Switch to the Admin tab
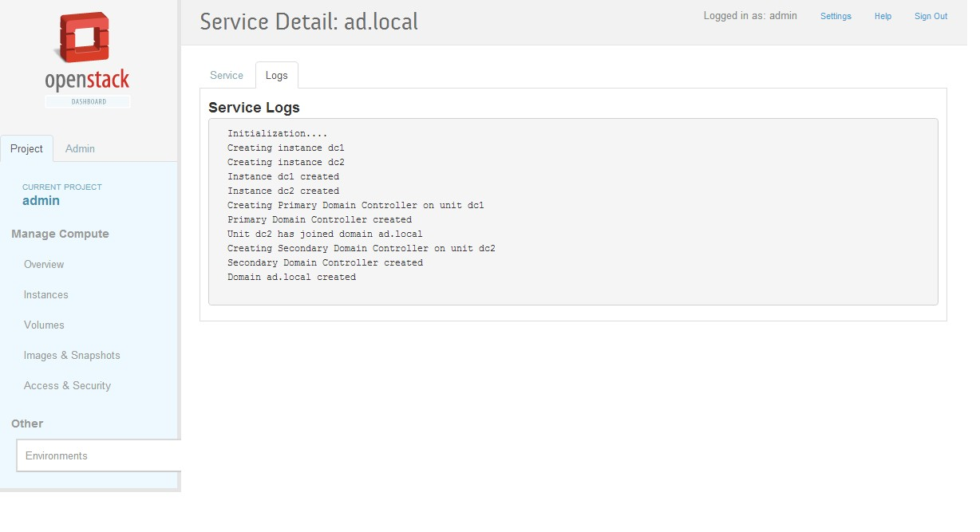980x532 pixels. coord(80,149)
